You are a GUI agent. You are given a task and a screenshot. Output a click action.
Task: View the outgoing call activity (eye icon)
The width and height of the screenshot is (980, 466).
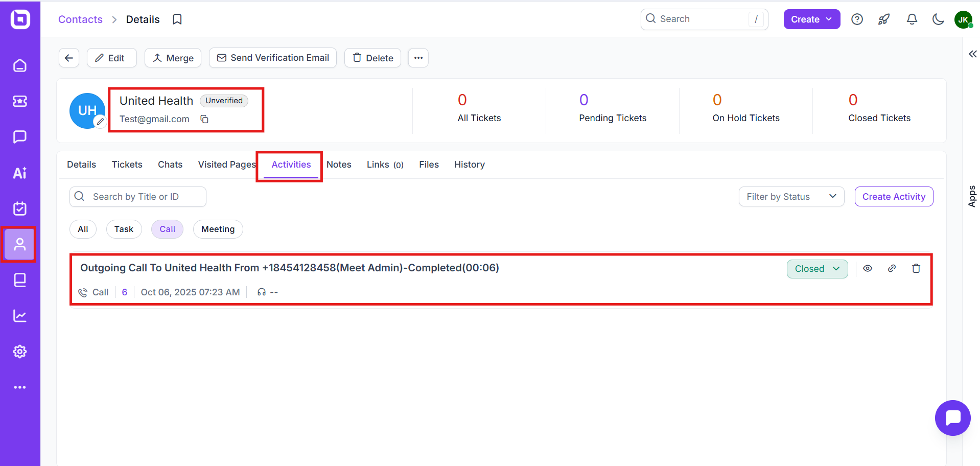(x=868, y=268)
